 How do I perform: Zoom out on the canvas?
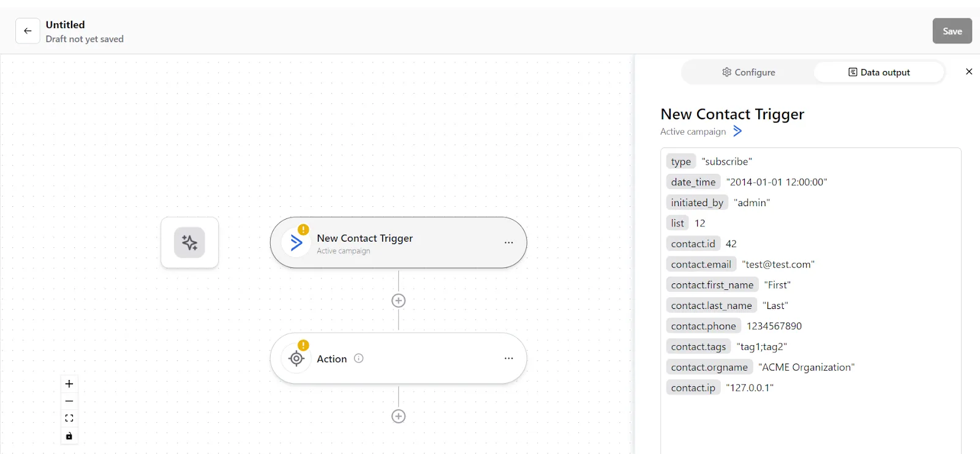click(x=69, y=401)
